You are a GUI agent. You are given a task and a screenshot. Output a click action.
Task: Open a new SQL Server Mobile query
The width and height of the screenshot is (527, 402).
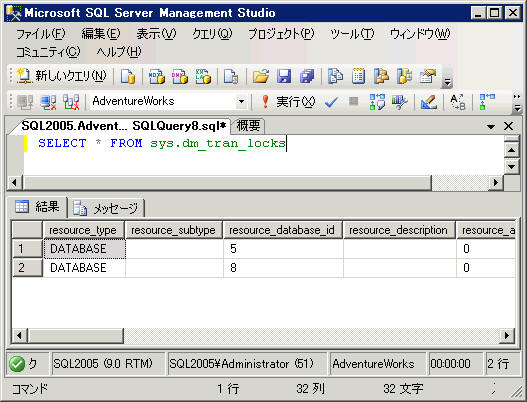coord(231,76)
